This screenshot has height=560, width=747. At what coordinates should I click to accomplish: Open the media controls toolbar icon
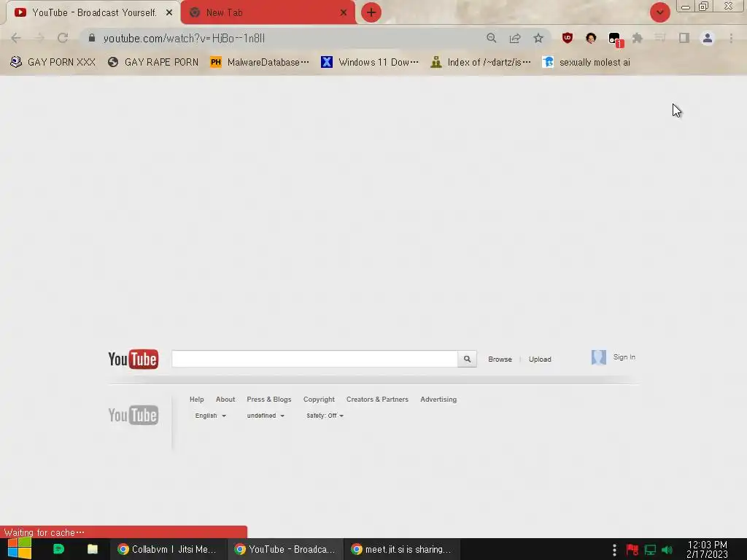point(659,38)
